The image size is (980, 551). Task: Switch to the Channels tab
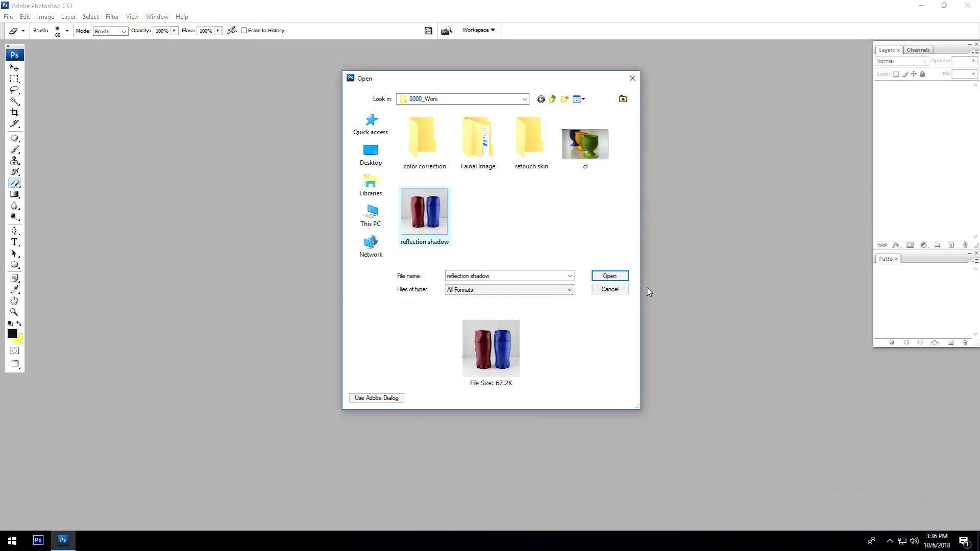pos(918,49)
